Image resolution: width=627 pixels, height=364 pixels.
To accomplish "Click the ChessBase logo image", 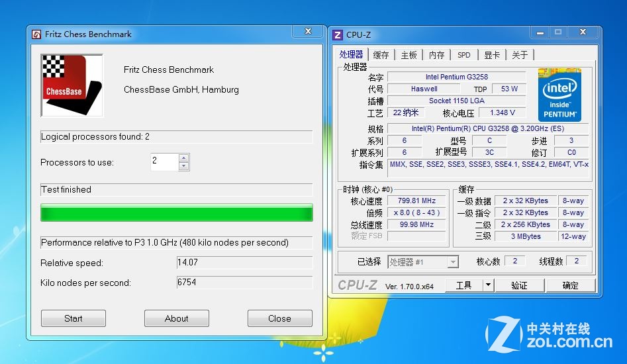I will pos(72,85).
